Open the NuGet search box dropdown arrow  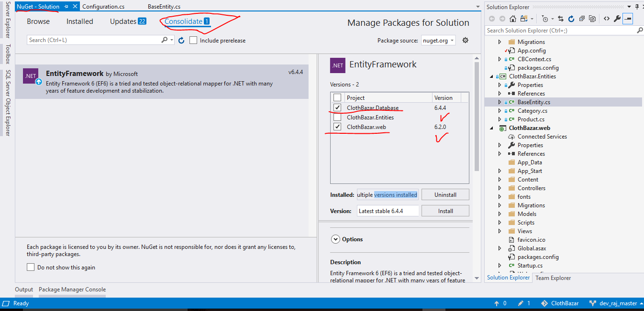[172, 40]
